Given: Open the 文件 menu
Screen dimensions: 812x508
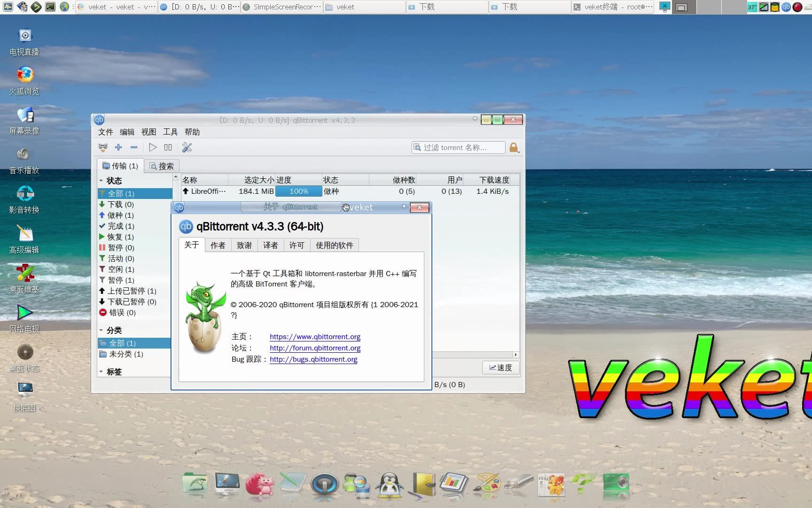Looking at the screenshot, I should 106,132.
